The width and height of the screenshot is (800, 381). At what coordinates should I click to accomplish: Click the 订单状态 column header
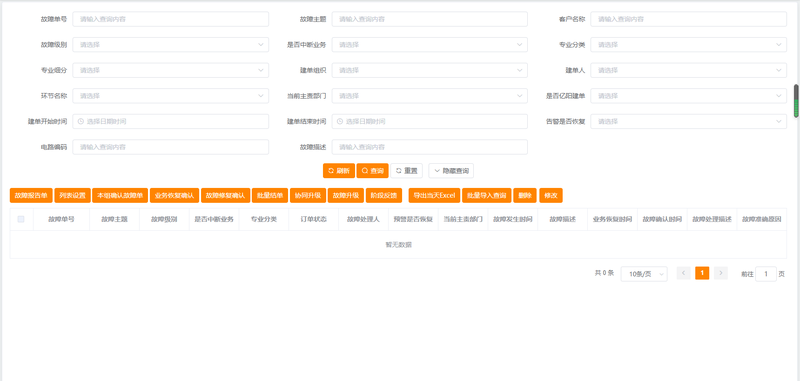(x=313, y=219)
